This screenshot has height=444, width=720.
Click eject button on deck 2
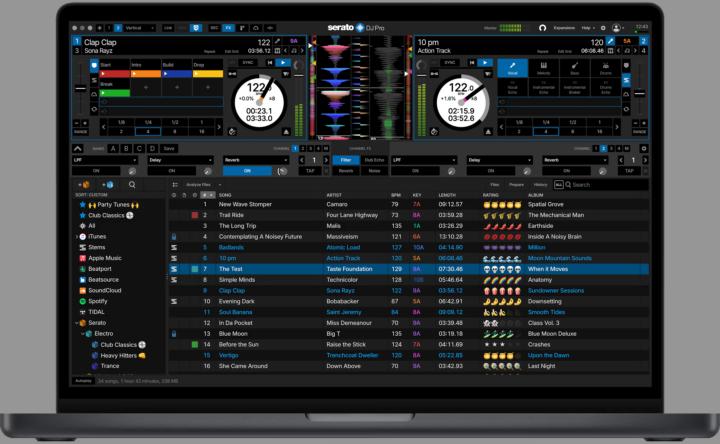488,132
